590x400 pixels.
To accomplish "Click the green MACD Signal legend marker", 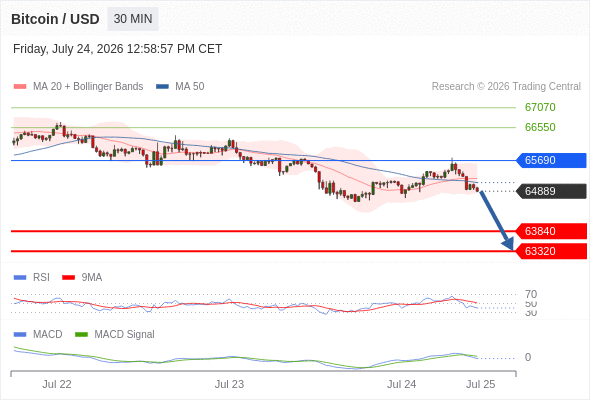I will click(81, 335).
